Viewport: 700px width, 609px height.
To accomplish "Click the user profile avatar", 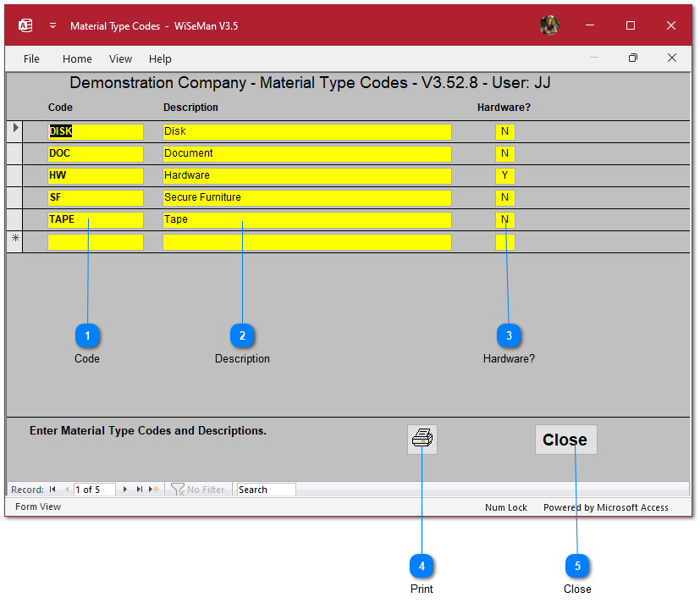I will pyautogui.click(x=549, y=25).
